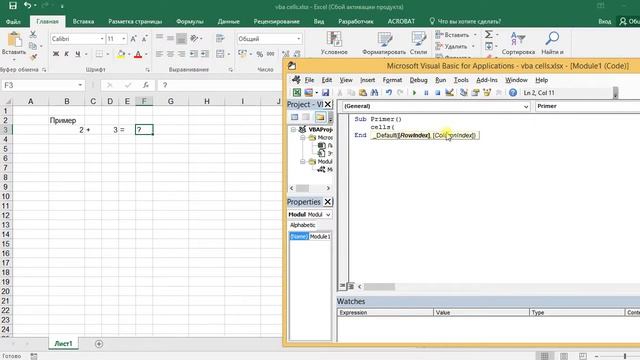This screenshot has height=360, width=640.
Task: Save the project from the VBA toolbar
Action: click(x=325, y=93)
